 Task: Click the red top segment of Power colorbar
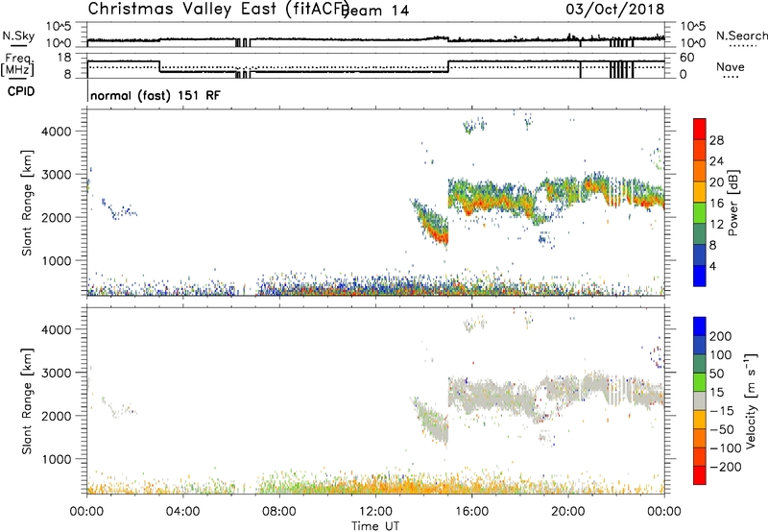pos(700,129)
